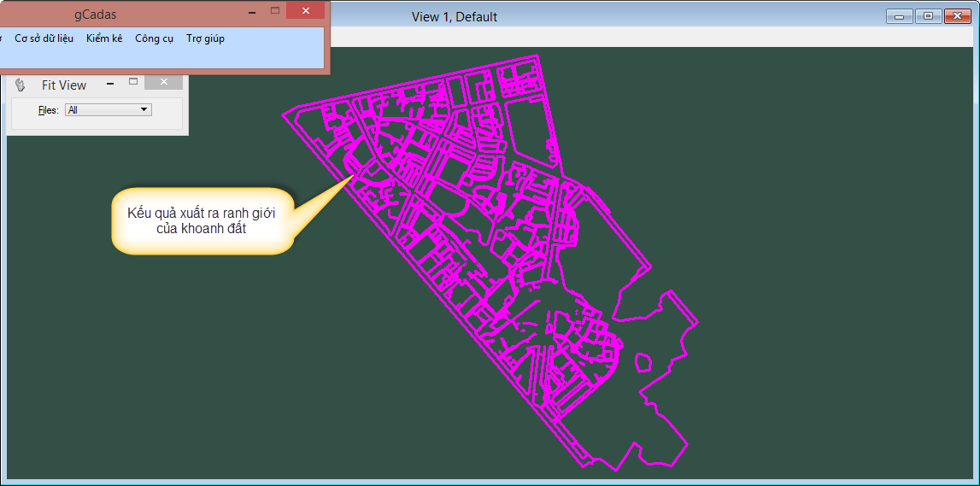Select the Fit View title bar
This screenshot has height=486, width=980.
pyautogui.click(x=64, y=85)
